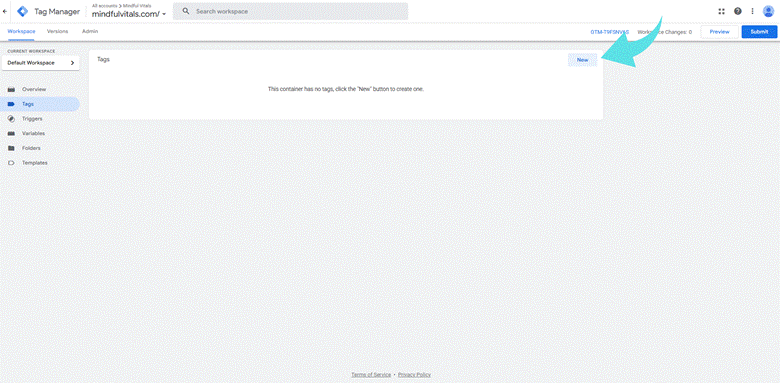Select Tags in the sidebar
This screenshot has height=383, width=780.
click(x=40, y=104)
